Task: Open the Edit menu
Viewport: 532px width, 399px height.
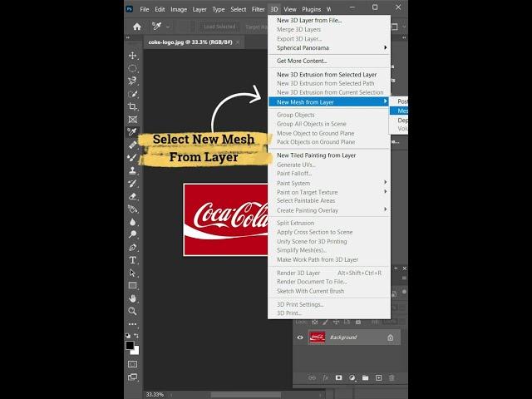Action: click(x=160, y=9)
